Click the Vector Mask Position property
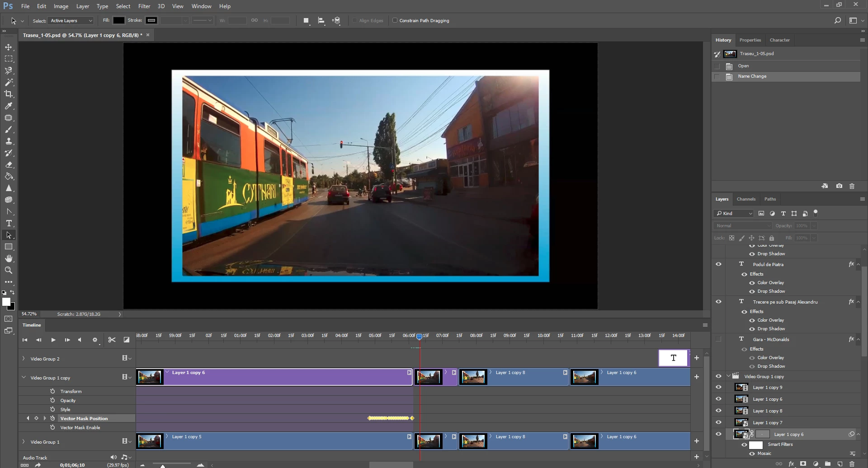This screenshot has height=468, width=868. tap(84, 418)
